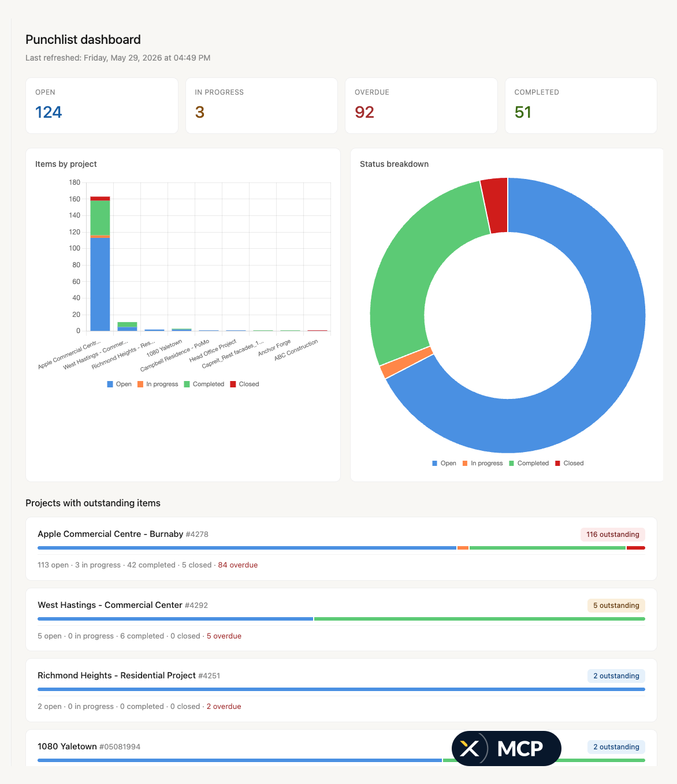Click project number #4292
The image size is (677, 784).
click(196, 606)
